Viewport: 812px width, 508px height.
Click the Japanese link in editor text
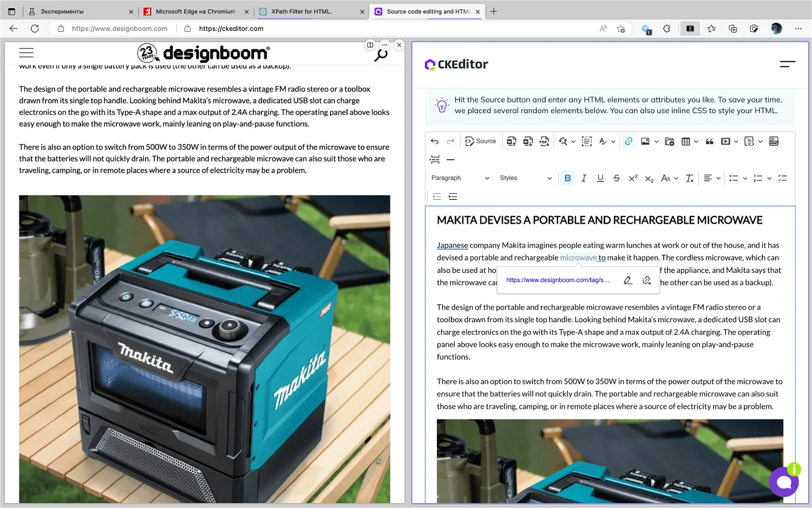453,245
